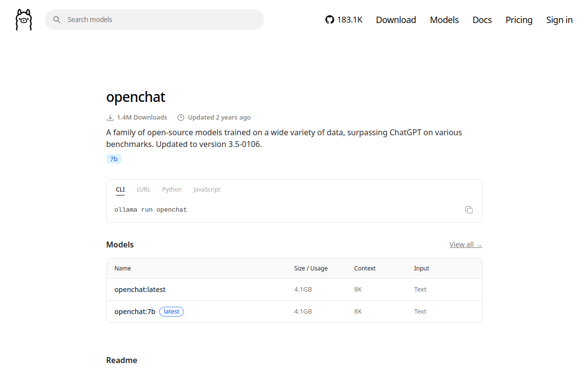Focus the Search models field
588x392 pixels.
(x=154, y=20)
